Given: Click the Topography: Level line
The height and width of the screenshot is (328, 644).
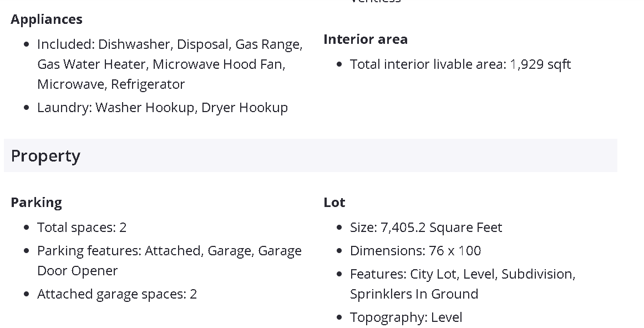Looking at the screenshot, I should tap(405, 317).
